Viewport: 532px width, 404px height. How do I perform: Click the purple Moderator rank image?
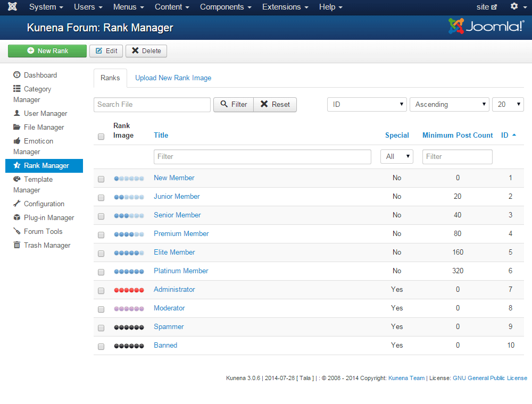(x=129, y=309)
